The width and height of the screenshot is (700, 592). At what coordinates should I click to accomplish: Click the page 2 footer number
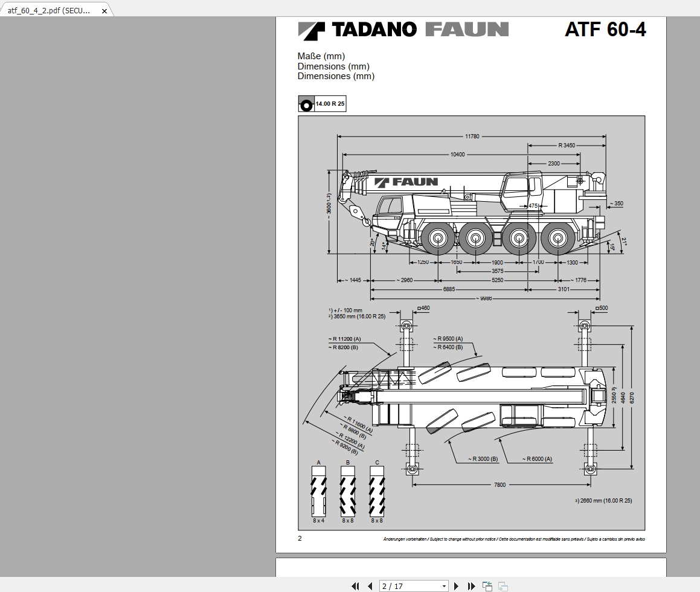(300, 538)
